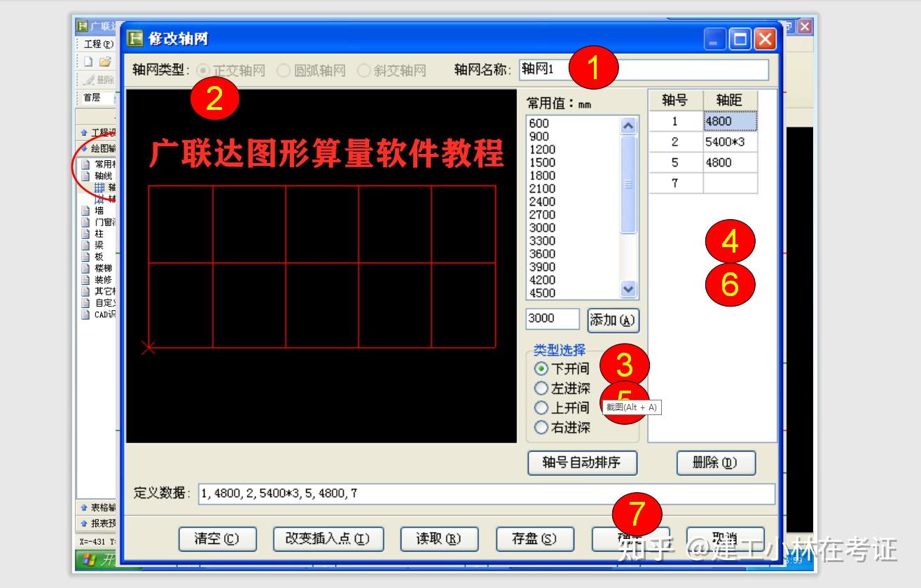The height and width of the screenshot is (588, 921).
Task: Click the 清空 button
Action: [216, 539]
